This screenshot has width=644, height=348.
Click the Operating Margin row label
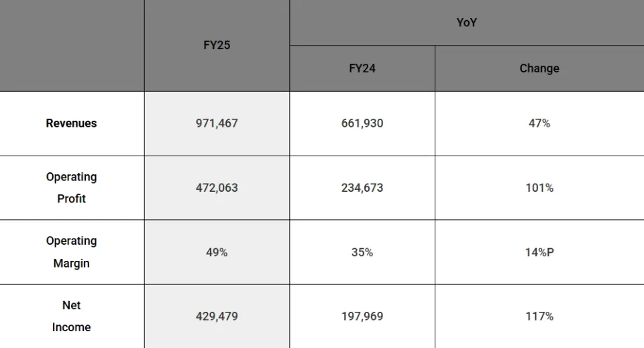click(x=71, y=252)
